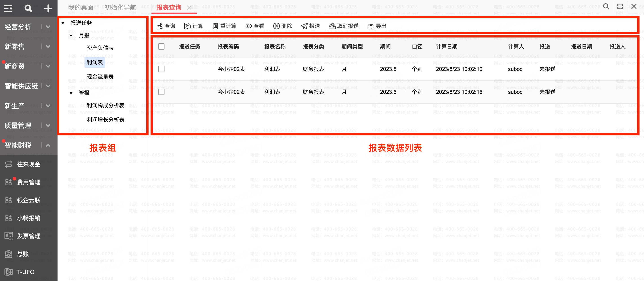Click the 删除 delete icon
This screenshot has height=281, width=644.
[276, 26]
